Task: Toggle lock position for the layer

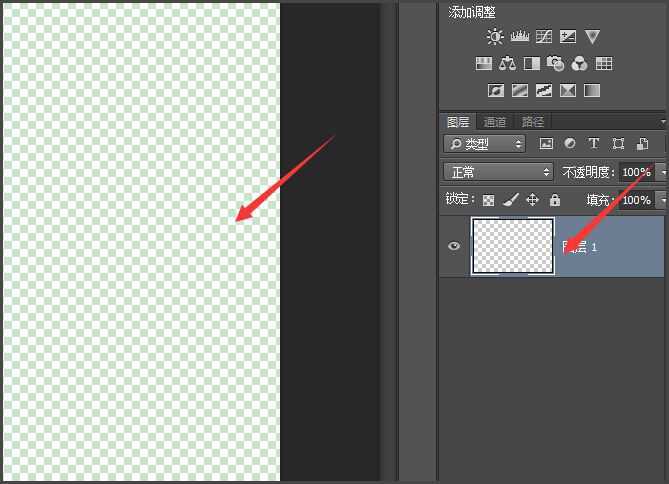Action: [533, 200]
